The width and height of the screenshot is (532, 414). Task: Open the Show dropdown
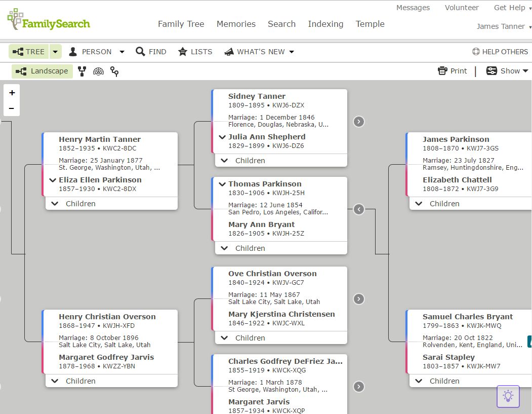pyautogui.click(x=507, y=70)
